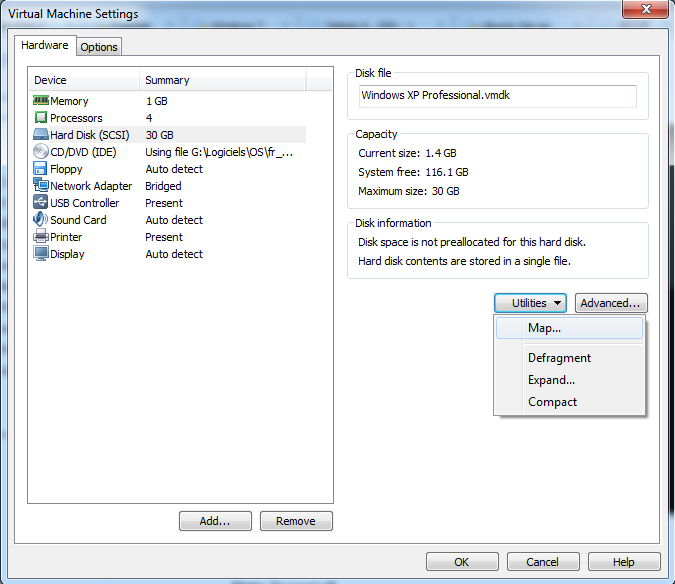
Task: Select the Hardware tab
Action: (x=45, y=45)
